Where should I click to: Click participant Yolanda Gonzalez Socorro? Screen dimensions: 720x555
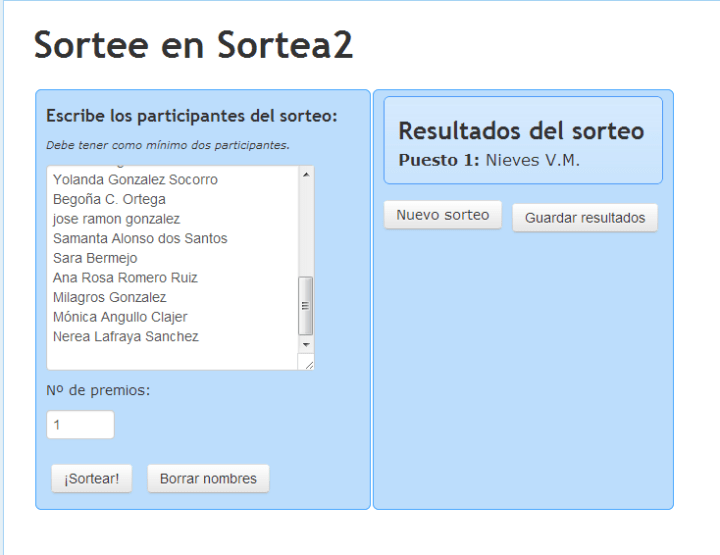(135, 179)
